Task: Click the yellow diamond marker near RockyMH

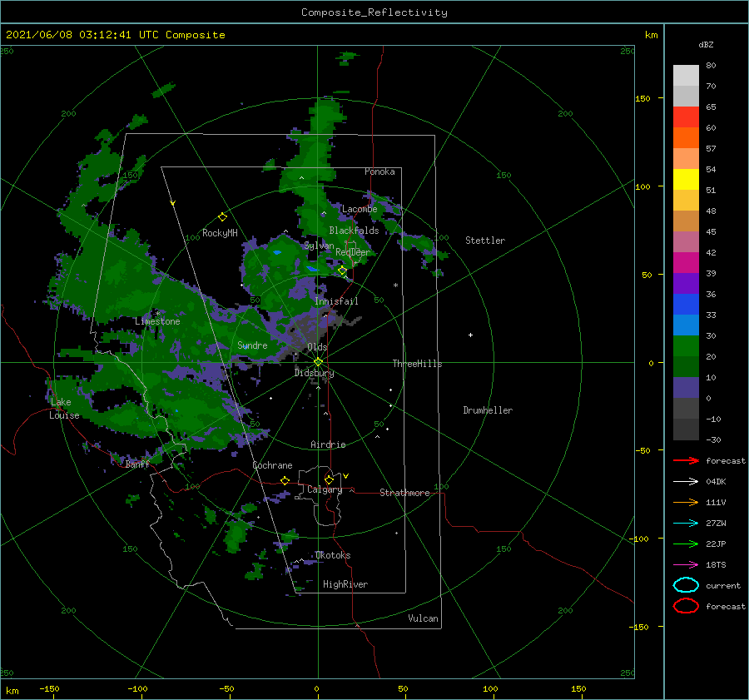Action: coord(222,217)
